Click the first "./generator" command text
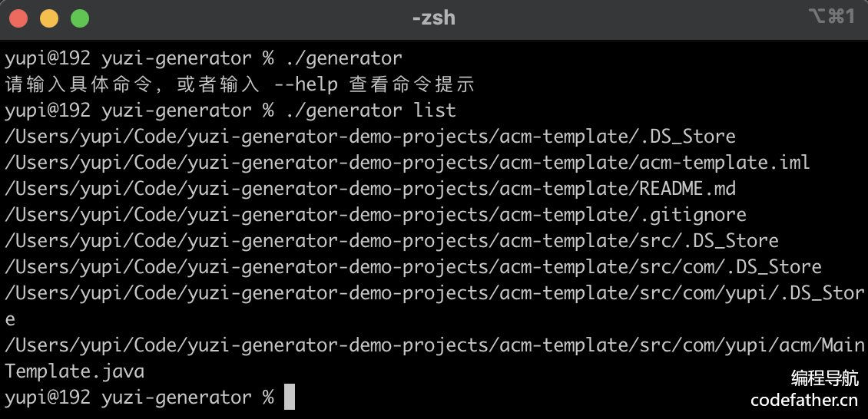The image size is (868, 419). 343,58
